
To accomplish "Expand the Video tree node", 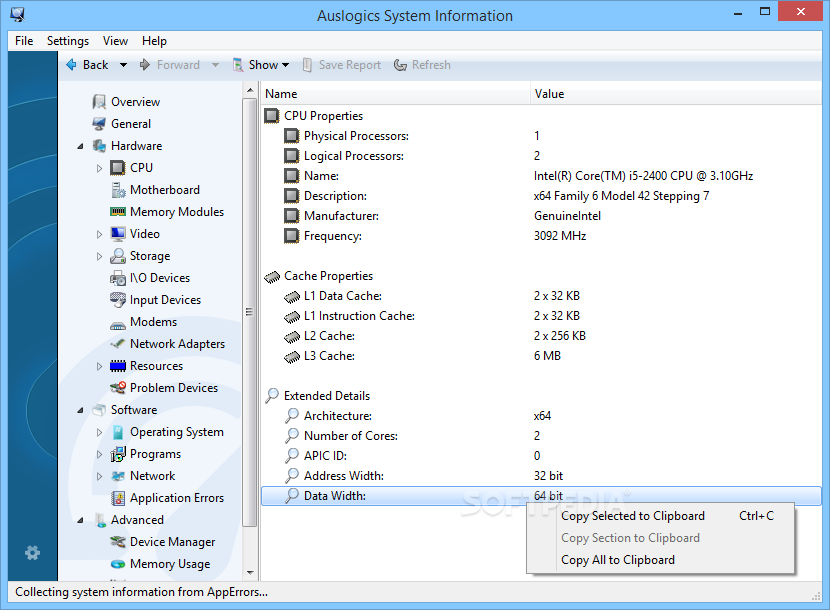I will click(99, 234).
